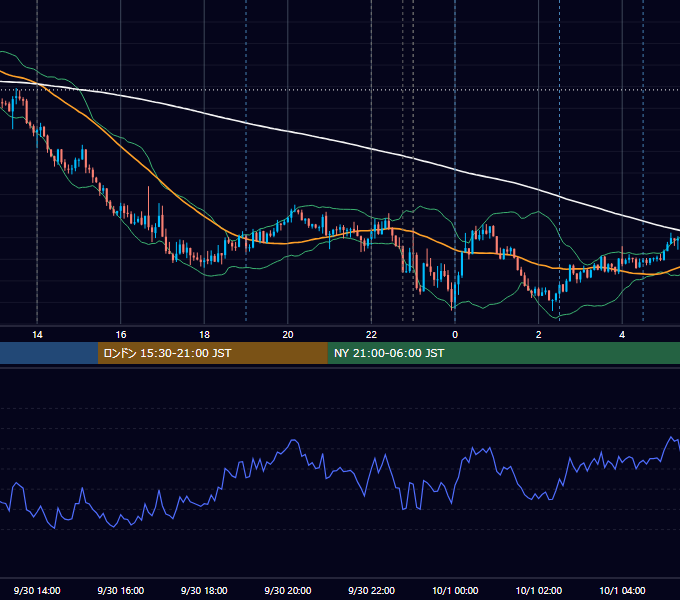The image size is (680, 600).
Task: Click the 10/1 00:00 time label
Action: click(x=455, y=590)
